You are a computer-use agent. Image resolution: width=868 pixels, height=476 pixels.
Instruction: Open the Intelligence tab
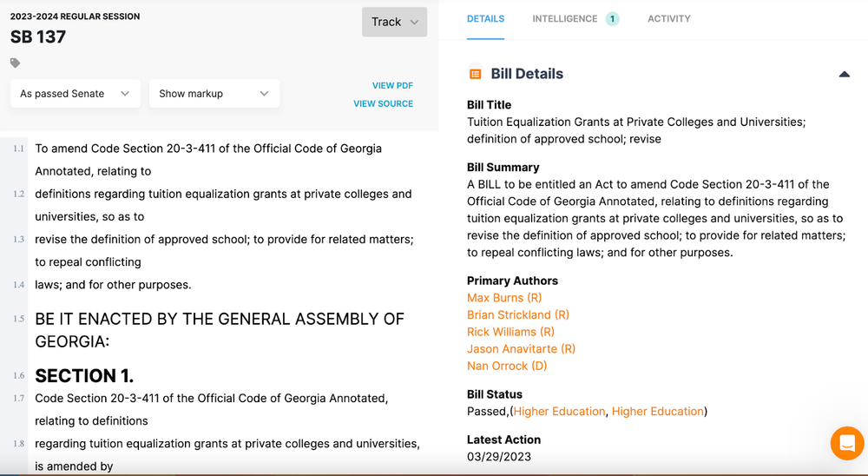(565, 19)
